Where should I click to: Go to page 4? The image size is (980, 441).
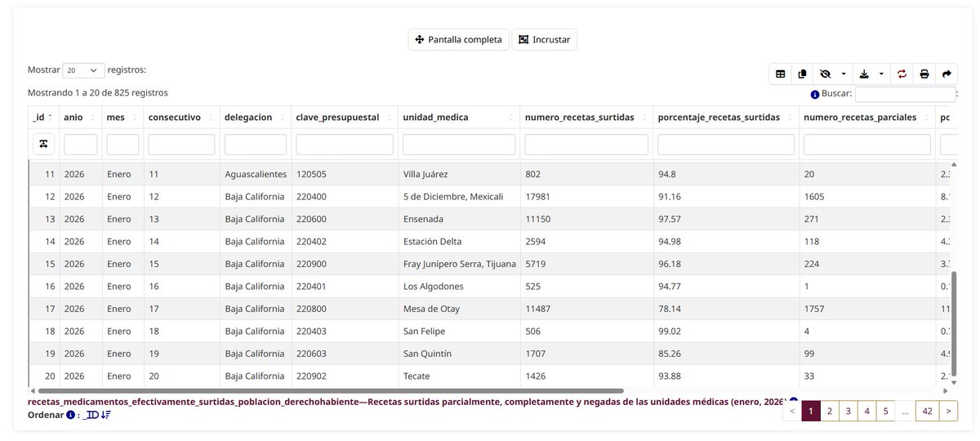coord(866,411)
